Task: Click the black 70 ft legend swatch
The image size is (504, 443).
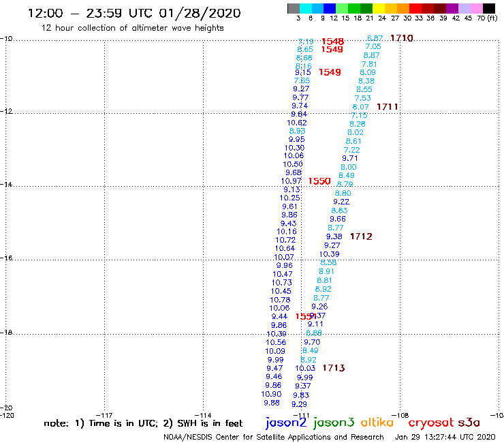Action: coord(488,8)
